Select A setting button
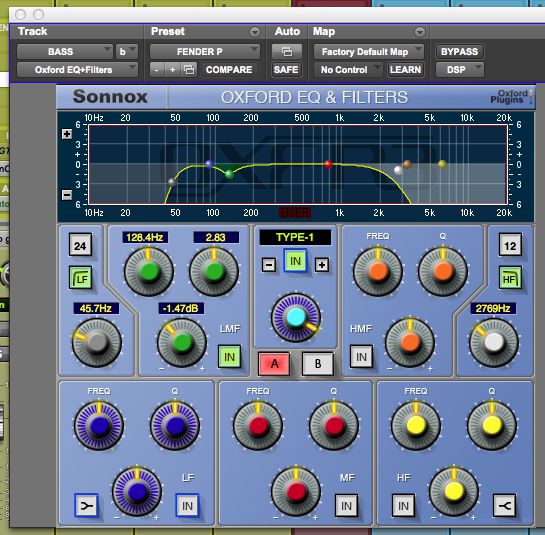 coord(274,364)
